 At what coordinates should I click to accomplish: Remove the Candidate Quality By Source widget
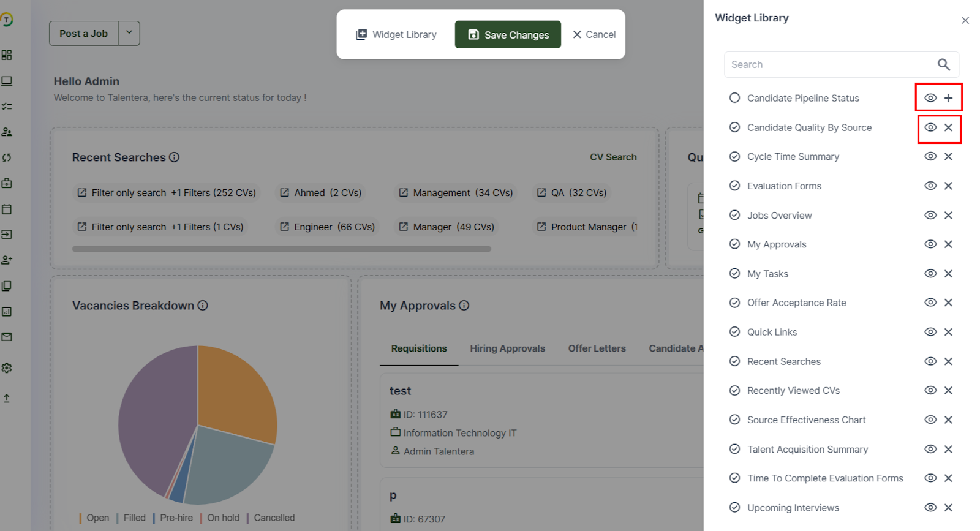pyautogui.click(x=948, y=127)
